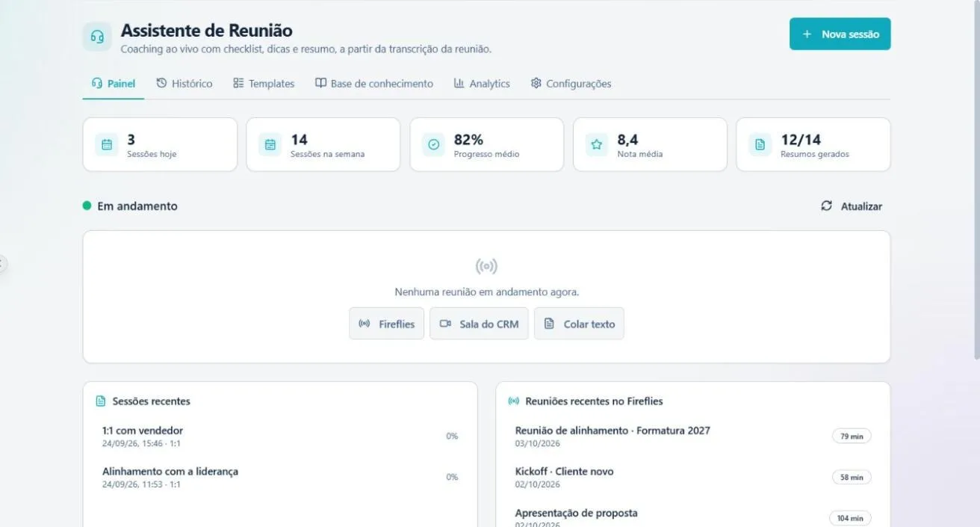Image resolution: width=980 pixels, height=527 pixels.
Task: Click the 82% Progresso médio value
Action: 468,140
